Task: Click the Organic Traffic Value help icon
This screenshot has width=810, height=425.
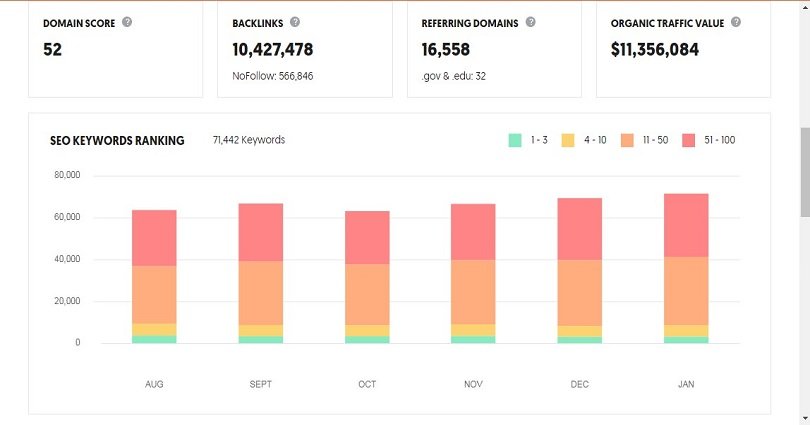Action: (736, 22)
